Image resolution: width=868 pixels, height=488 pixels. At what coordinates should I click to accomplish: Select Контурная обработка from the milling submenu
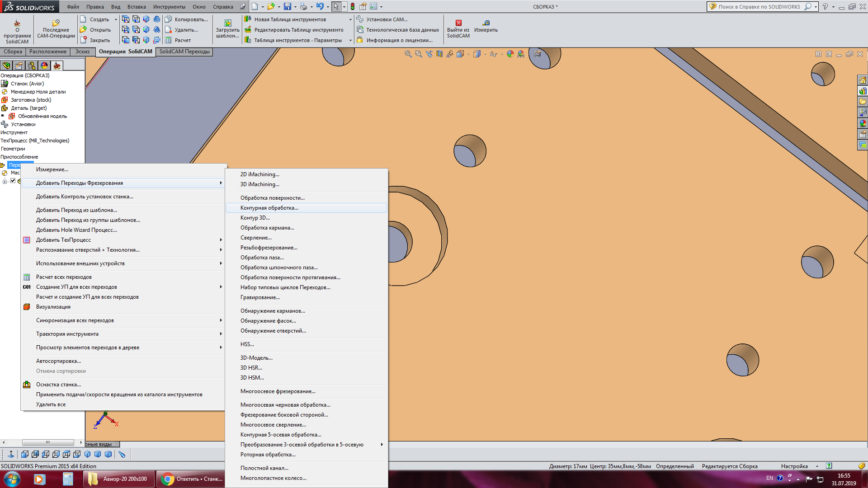point(269,208)
